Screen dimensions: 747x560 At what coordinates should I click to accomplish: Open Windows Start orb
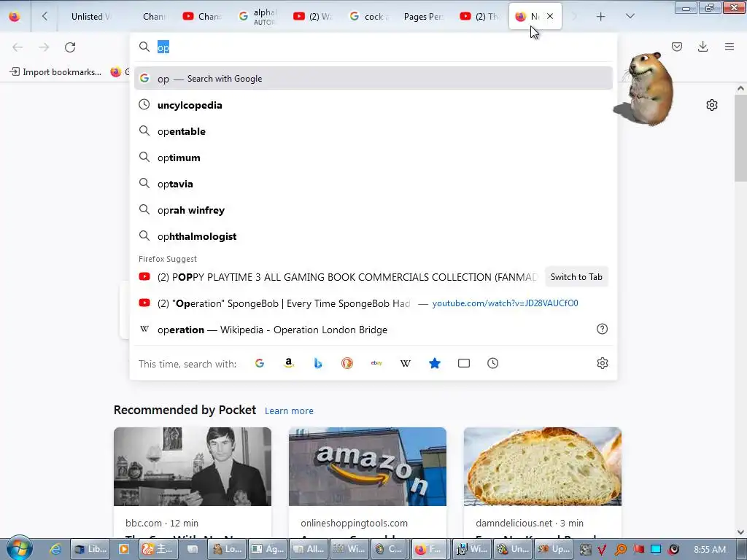[x=20, y=549]
